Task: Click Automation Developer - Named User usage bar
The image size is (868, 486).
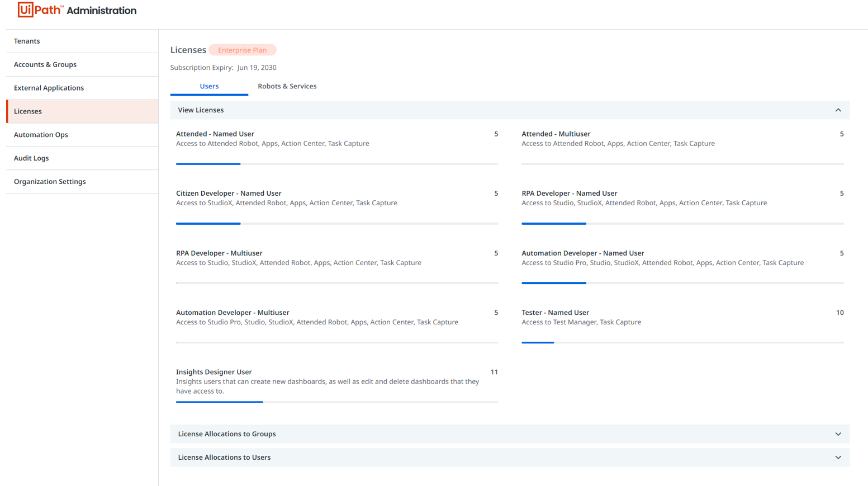Action: click(x=682, y=283)
